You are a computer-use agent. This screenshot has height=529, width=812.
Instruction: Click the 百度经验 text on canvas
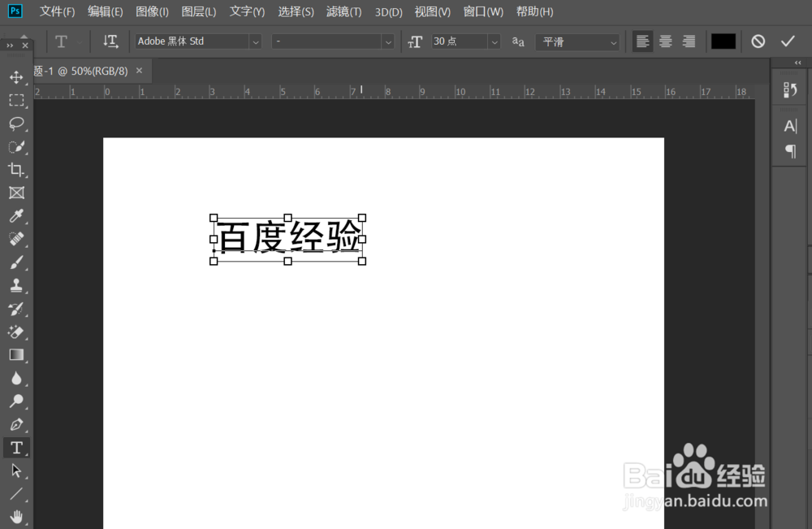[x=288, y=236]
